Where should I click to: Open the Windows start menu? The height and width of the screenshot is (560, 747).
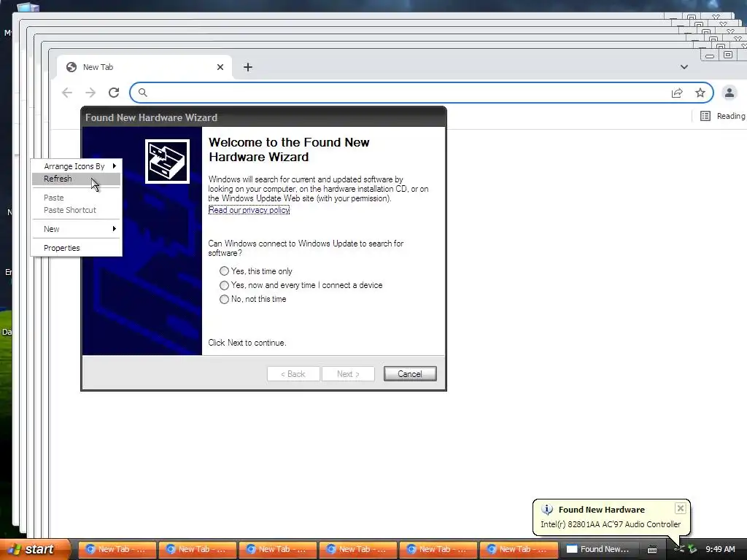[34, 549]
